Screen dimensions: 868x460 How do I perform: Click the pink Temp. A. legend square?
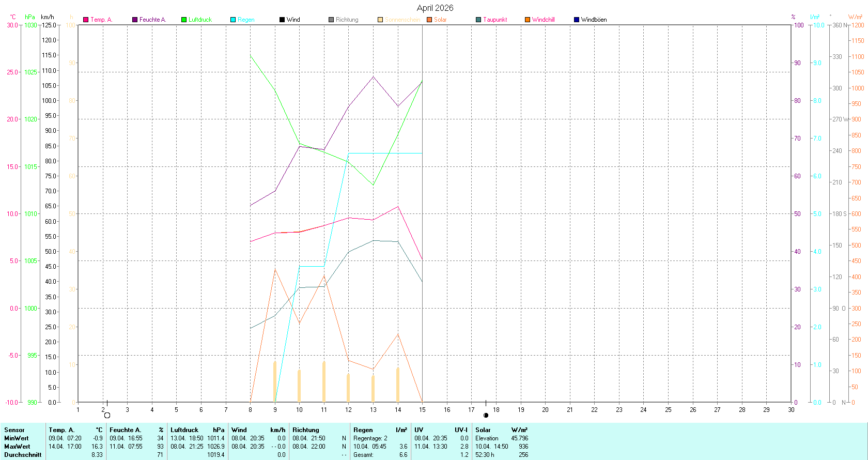pyautogui.click(x=86, y=20)
